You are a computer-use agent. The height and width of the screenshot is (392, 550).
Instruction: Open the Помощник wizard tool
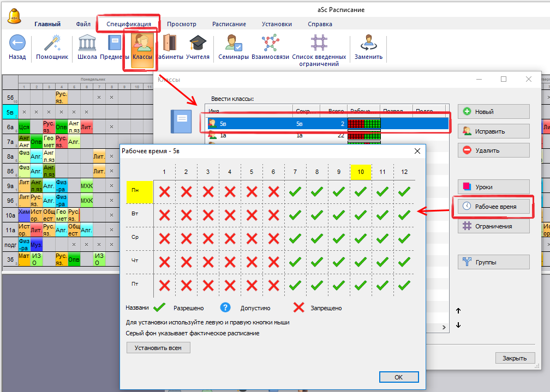pyautogui.click(x=52, y=43)
